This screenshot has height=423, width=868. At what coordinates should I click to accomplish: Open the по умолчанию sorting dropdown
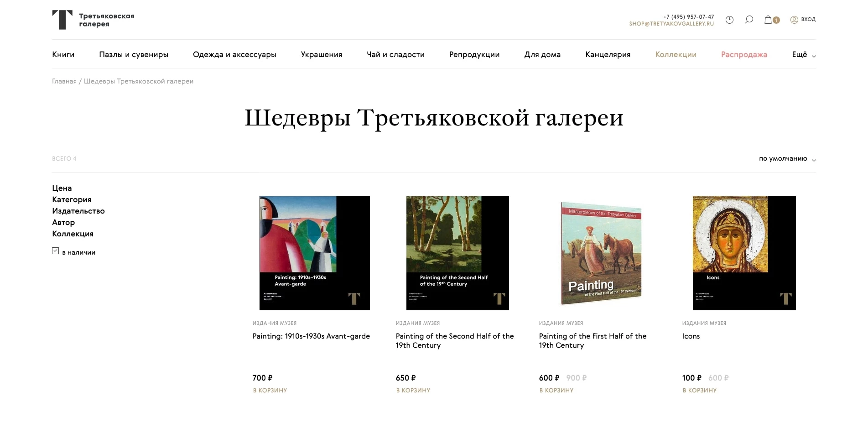(783, 159)
